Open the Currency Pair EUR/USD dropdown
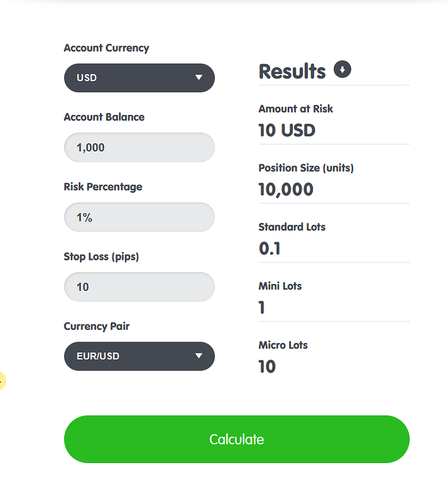This screenshot has width=448, height=487. (140, 356)
